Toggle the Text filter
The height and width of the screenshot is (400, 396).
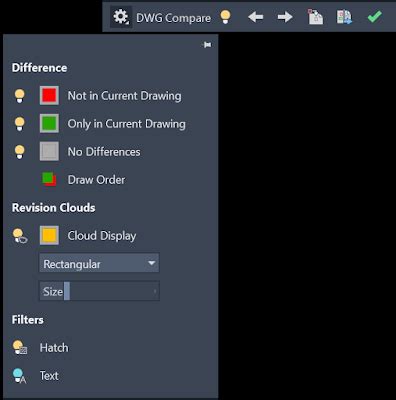tap(19, 376)
